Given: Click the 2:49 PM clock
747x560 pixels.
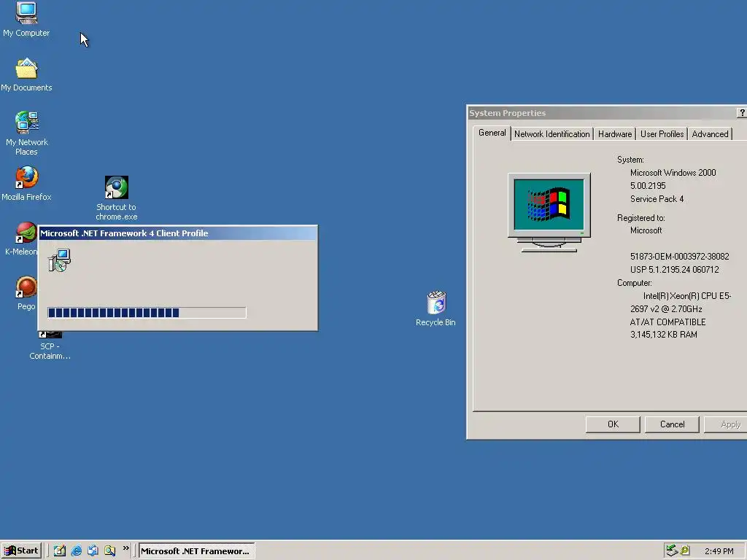Looking at the screenshot, I should coord(719,551).
